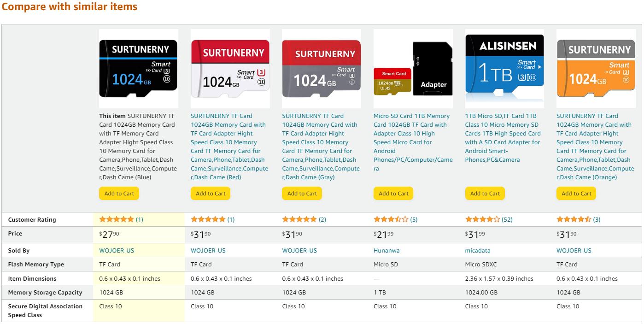Image resolution: width=644 pixels, height=324 pixels.
Task: Click the "Item Dimensions" row label
Action: (x=32, y=279)
